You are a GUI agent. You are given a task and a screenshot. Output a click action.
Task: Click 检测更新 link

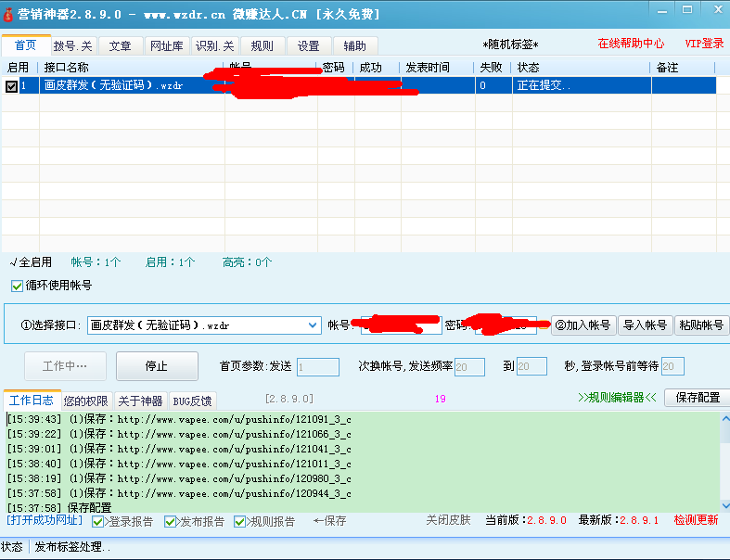(696, 521)
